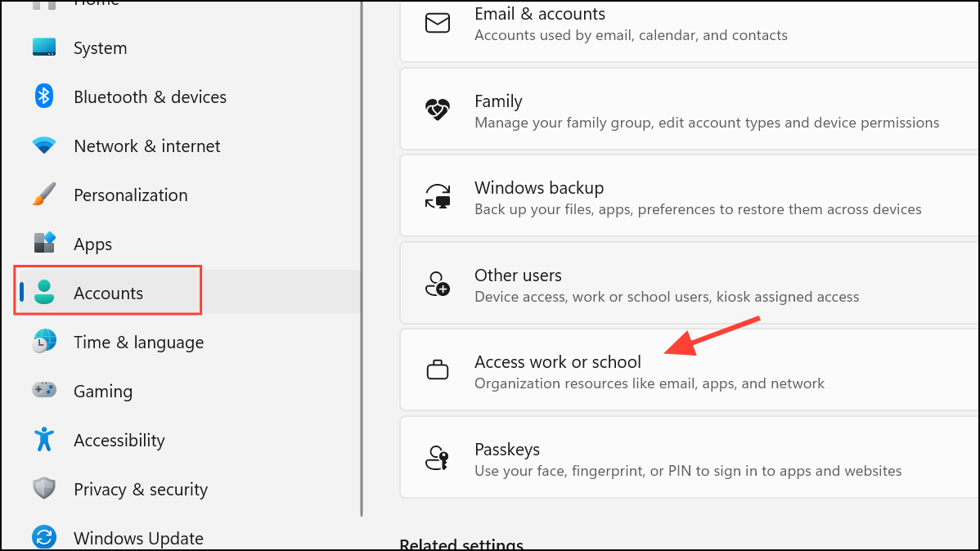This screenshot has width=980, height=551.
Task: Click the Family heart icon
Action: [x=438, y=110]
